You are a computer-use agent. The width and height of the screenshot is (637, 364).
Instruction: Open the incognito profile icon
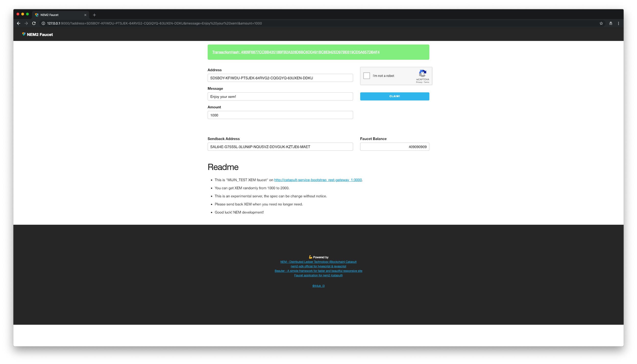pos(611,23)
